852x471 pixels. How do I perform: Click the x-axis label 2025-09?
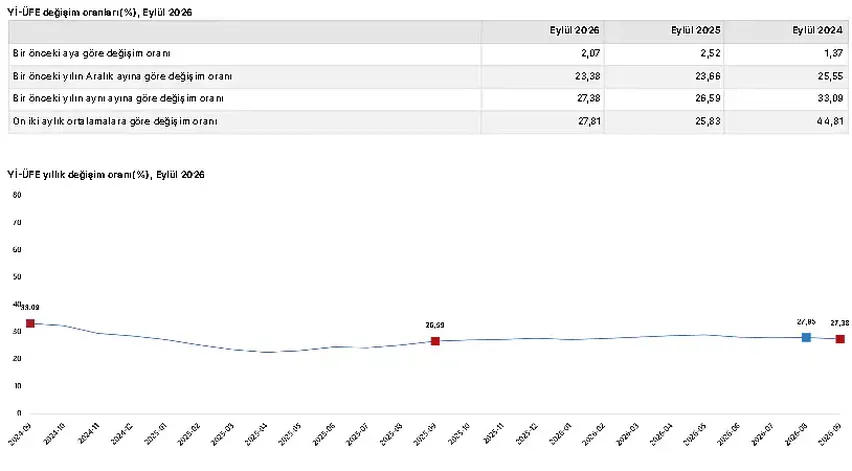[425, 435]
